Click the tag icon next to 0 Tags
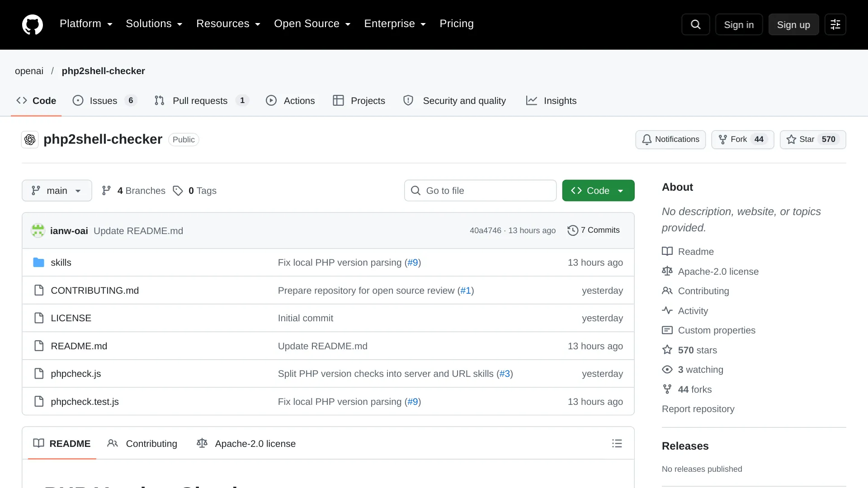868x488 pixels. pyautogui.click(x=178, y=191)
